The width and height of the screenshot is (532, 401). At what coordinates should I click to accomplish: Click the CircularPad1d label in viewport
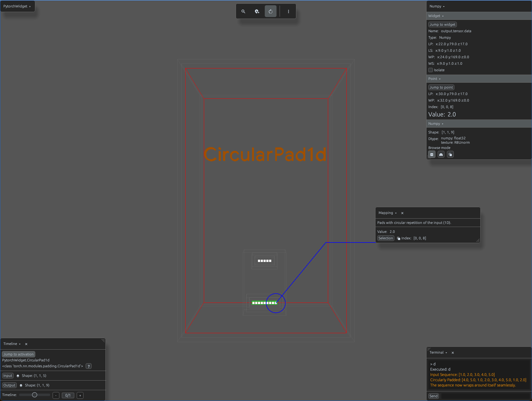(x=265, y=155)
